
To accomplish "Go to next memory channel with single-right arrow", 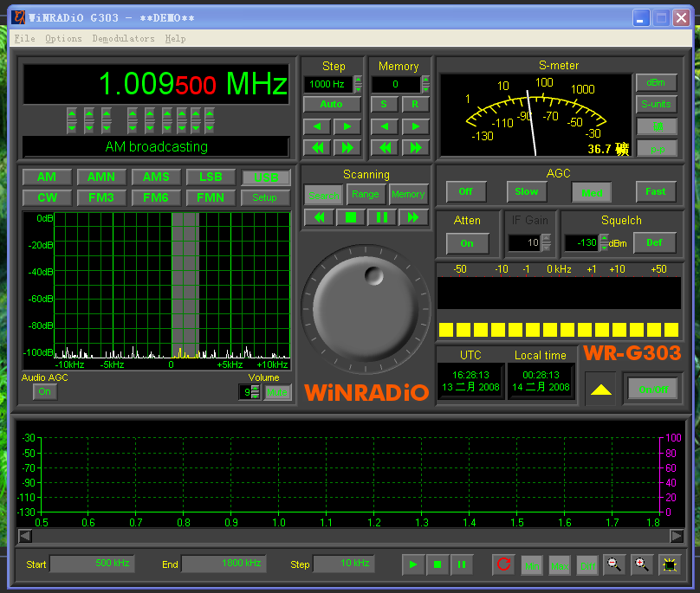I will [416, 126].
